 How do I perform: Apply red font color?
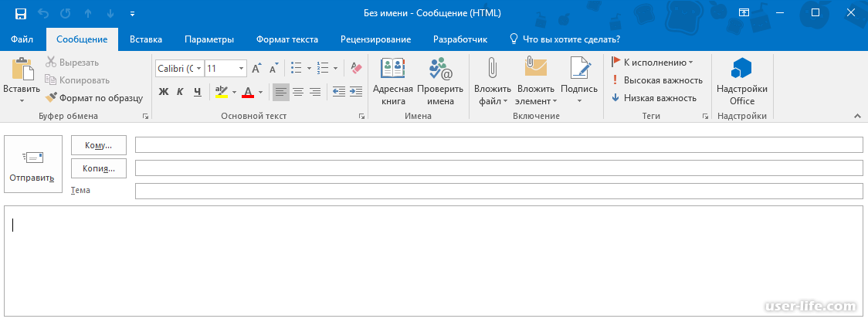(247, 92)
